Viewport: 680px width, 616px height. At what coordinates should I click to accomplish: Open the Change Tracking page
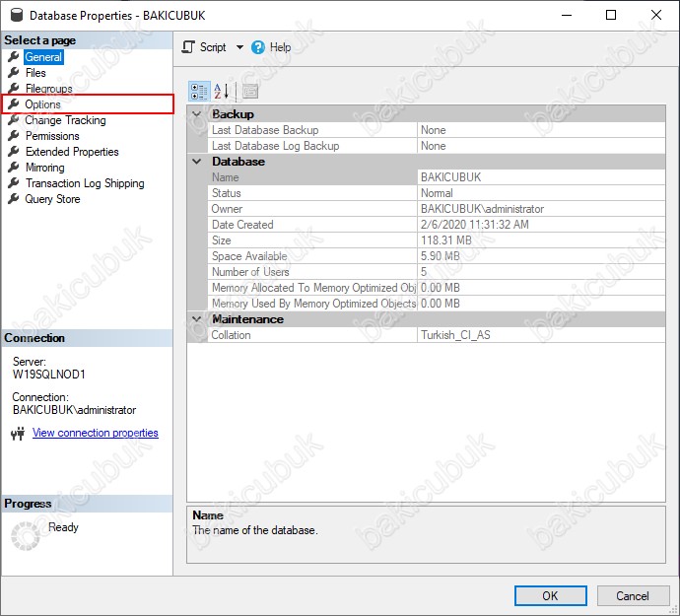click(x=65, y=119)
